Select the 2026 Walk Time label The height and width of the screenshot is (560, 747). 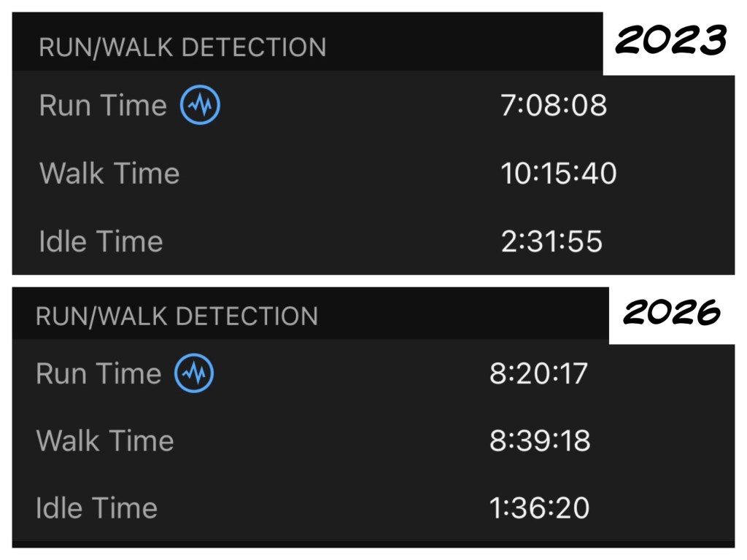pos(105,440)
